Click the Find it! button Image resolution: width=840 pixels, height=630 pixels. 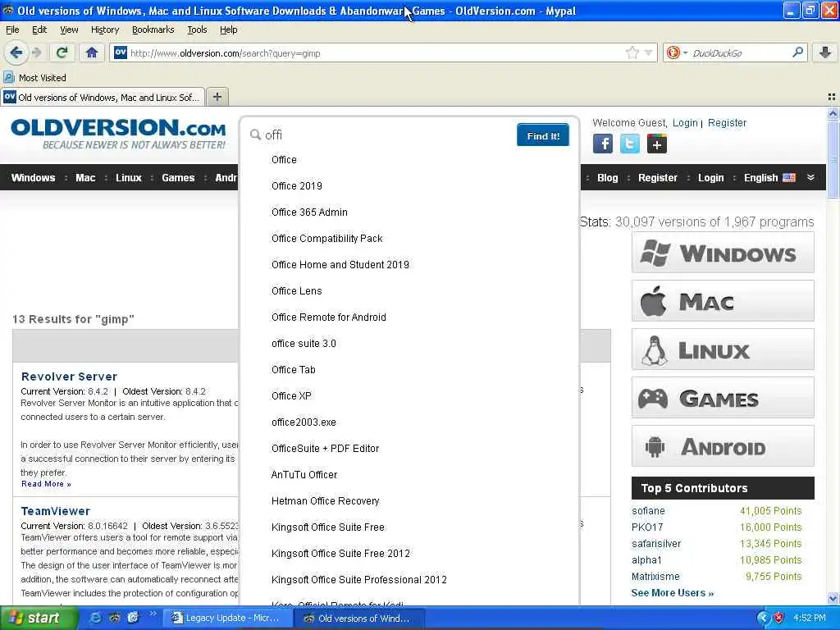pos(543,135)
